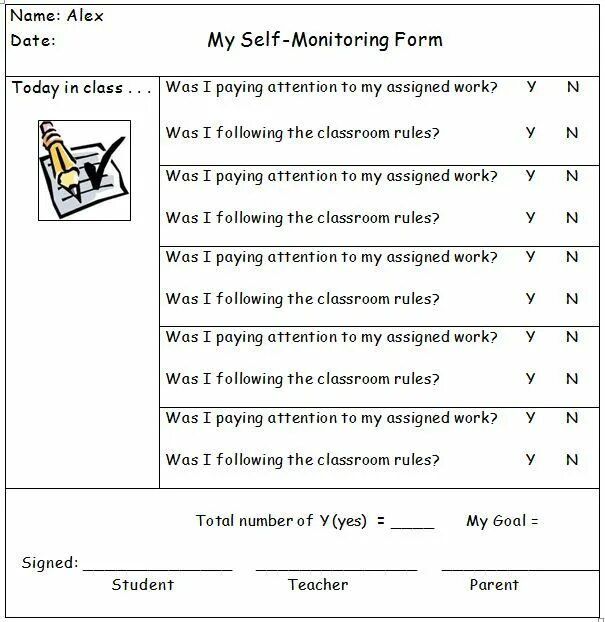This screenshot has height=622, width=605.
Task: Click the My Self-Monitoring Form title
Action: click(x=325, y=40)
